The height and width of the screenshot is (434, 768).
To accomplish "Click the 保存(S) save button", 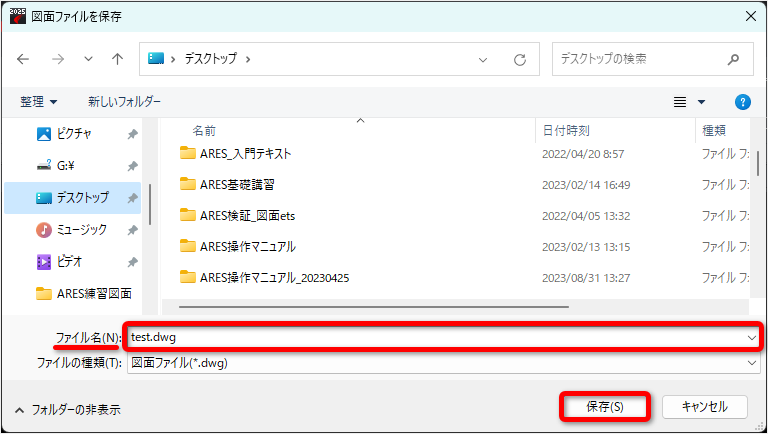I will coord(605,407).
